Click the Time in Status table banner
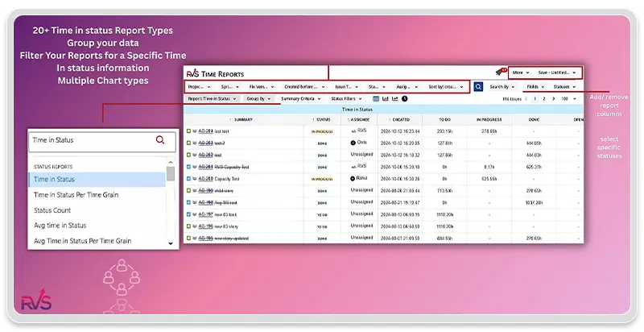 [383, 110]
